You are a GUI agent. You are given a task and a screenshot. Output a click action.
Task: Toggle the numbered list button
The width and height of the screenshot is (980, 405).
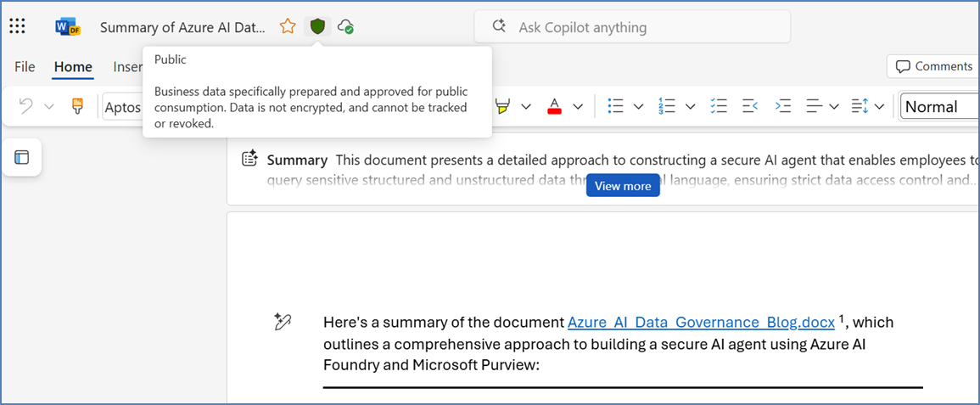(x=667, y=106)
